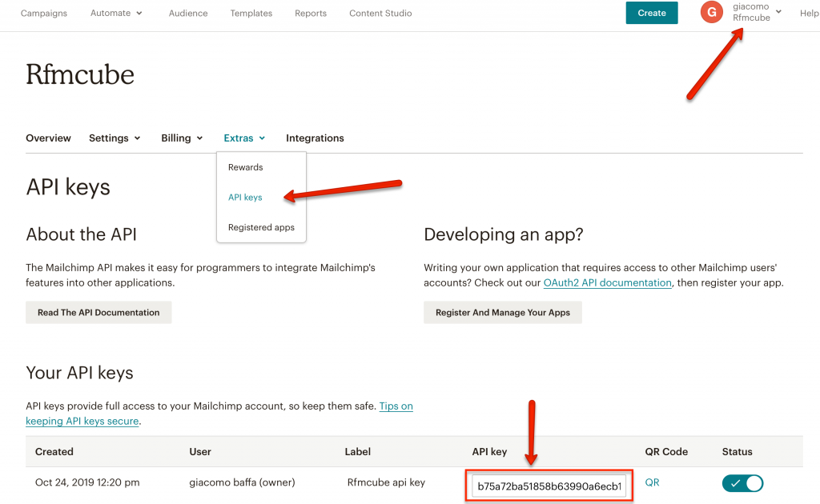Click the API key column header
This screenshot has width=820, height=504.
489,451
